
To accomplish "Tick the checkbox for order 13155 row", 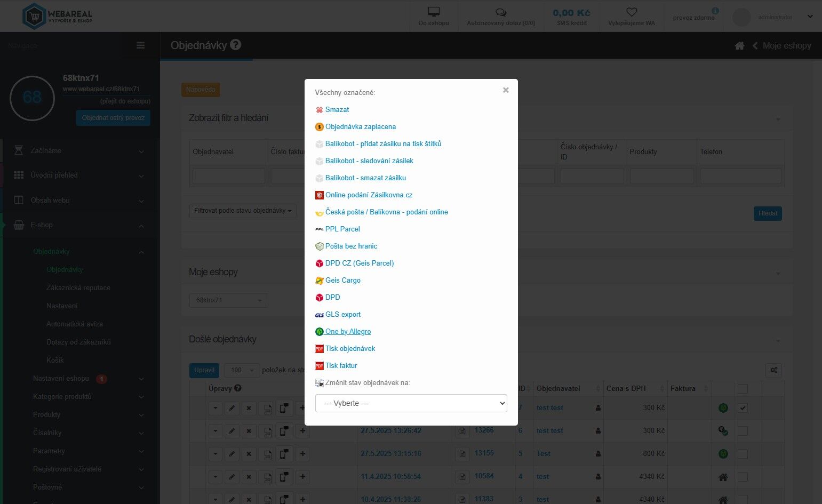I will (743, 454).
